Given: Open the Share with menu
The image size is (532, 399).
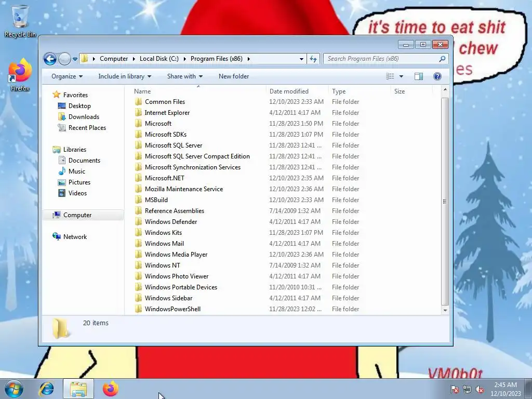Looking at the screenshot, I should [x=184, y=76].
